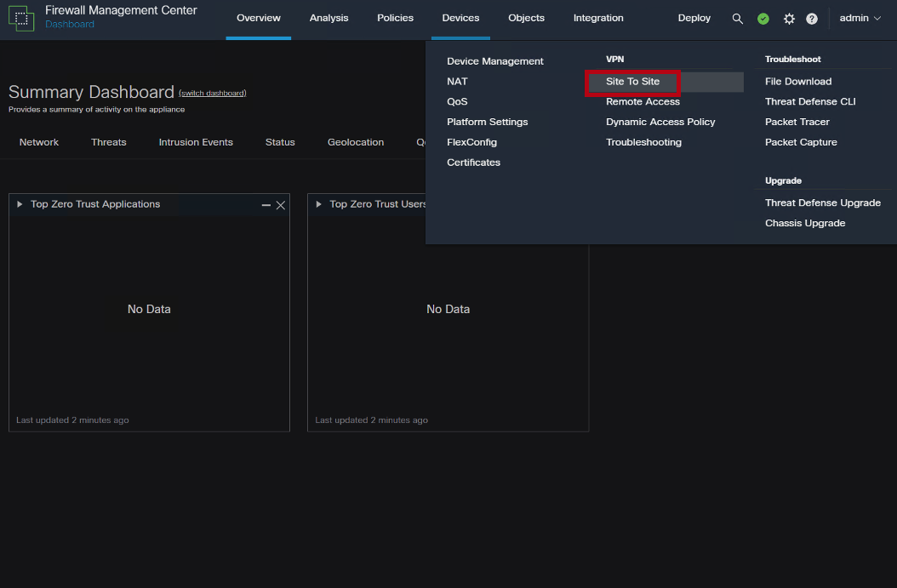
Task: Open the help question mark icon
Action: point(812,19)
